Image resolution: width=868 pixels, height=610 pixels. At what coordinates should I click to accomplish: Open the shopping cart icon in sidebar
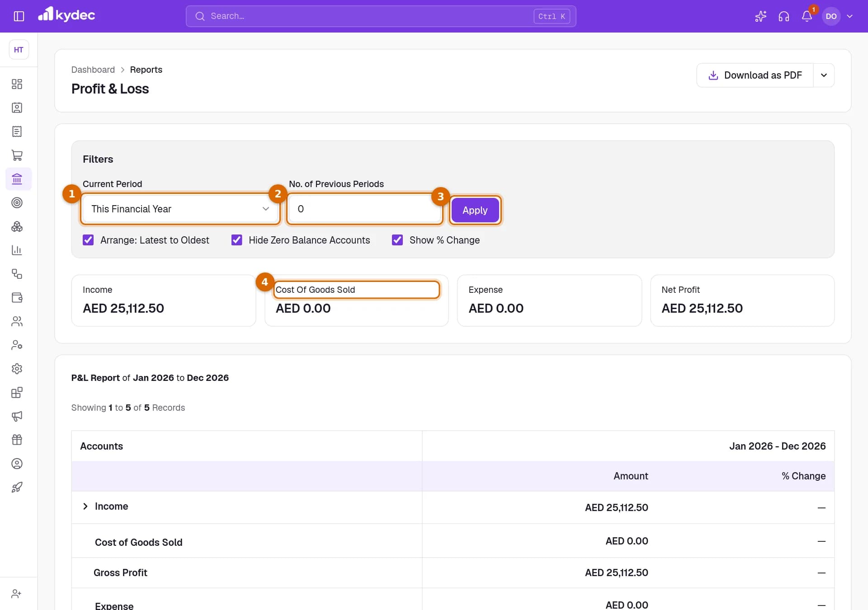coord(17,155)
